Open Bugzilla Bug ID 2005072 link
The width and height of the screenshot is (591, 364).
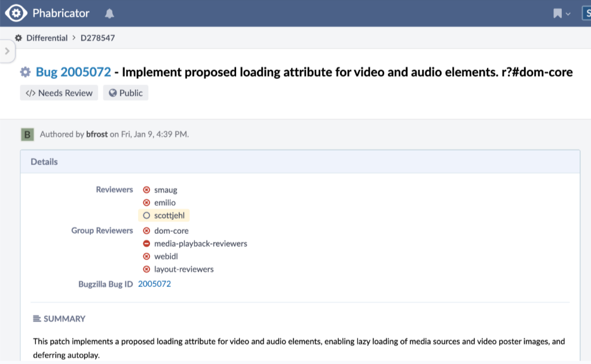click(x=154, y=284)
